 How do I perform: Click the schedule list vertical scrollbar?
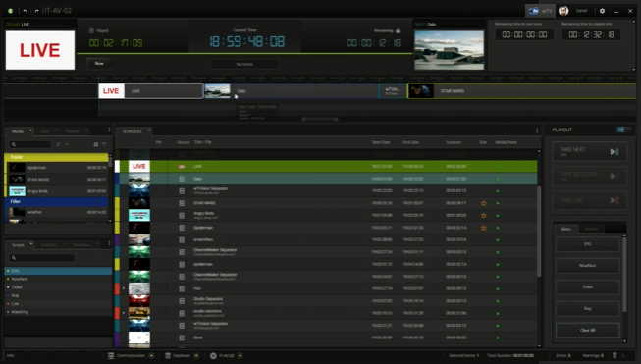[539, 232]
